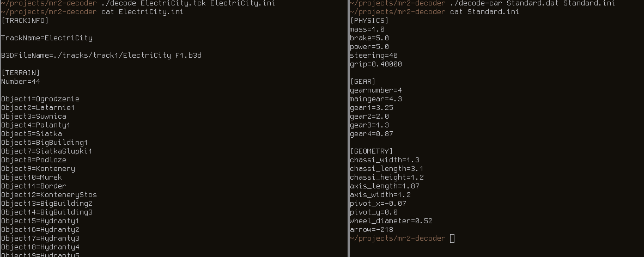The width and height of the screenshot is (644, 257).
Task: Click the terminal cursor block at prompt
Action: point(452,238)
